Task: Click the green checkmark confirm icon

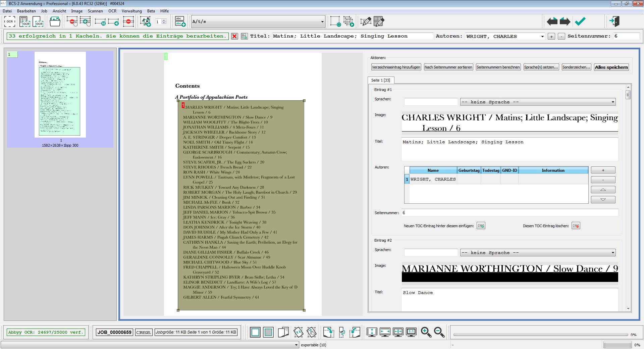Action: [580, 21]
